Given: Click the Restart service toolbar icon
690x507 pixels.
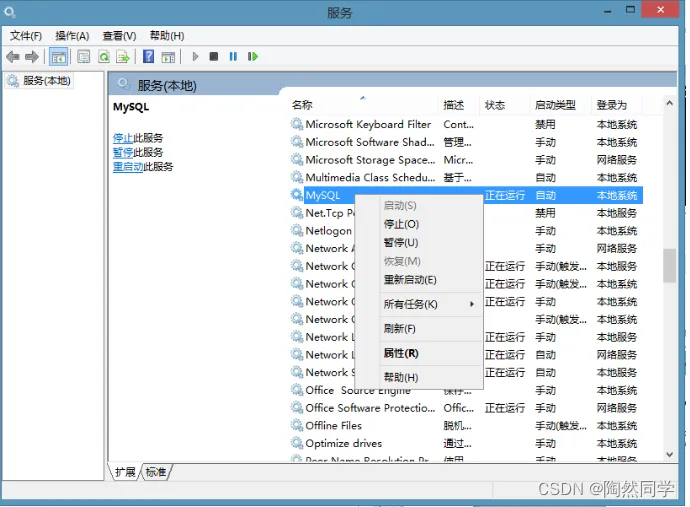Looking at the screenshot, I should coord(253,56).
